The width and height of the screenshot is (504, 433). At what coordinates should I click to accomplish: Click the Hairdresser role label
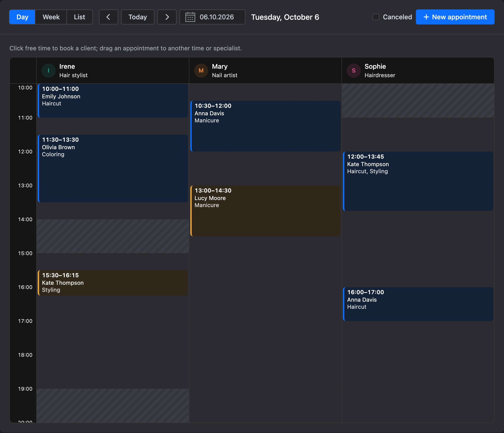380,75
